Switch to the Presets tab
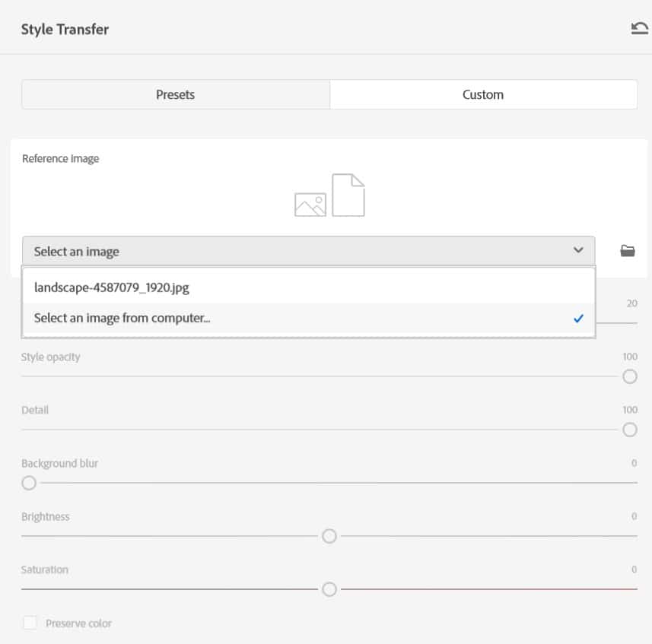Viewport: 652px width, 644px height. pyautogui.click(x=176, y=94)
